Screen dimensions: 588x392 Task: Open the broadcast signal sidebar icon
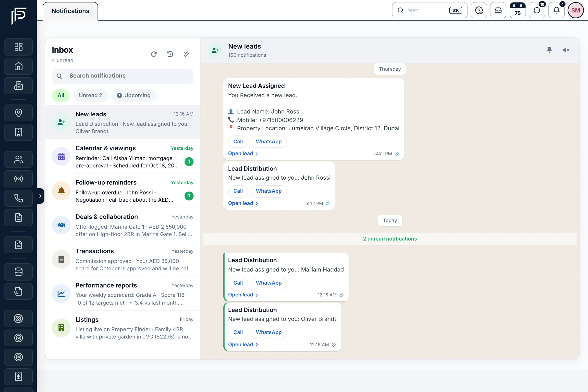pos(18,179)
